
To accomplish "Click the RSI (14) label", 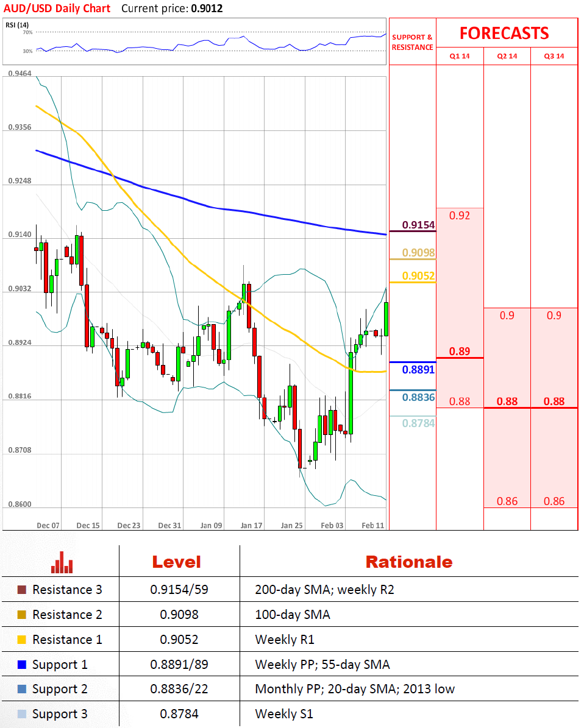I will coord(17,25).
